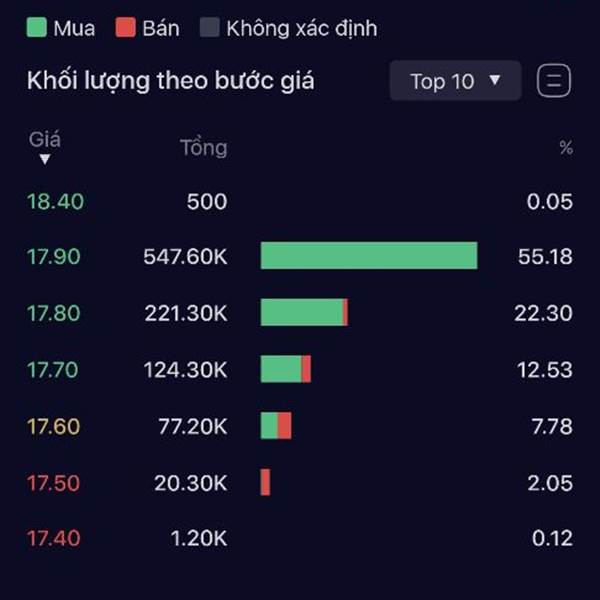Viewport: 600px width, 600px height.
Task: Click the Giá sort arrow
Action: click(x=44, y=159)
